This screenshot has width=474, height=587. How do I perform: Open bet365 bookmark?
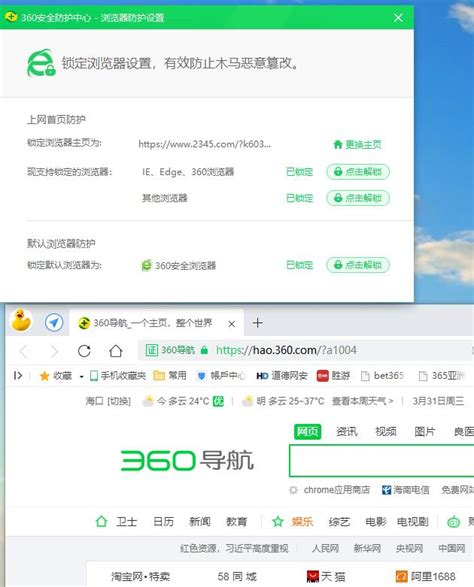[x=382, y=375]
